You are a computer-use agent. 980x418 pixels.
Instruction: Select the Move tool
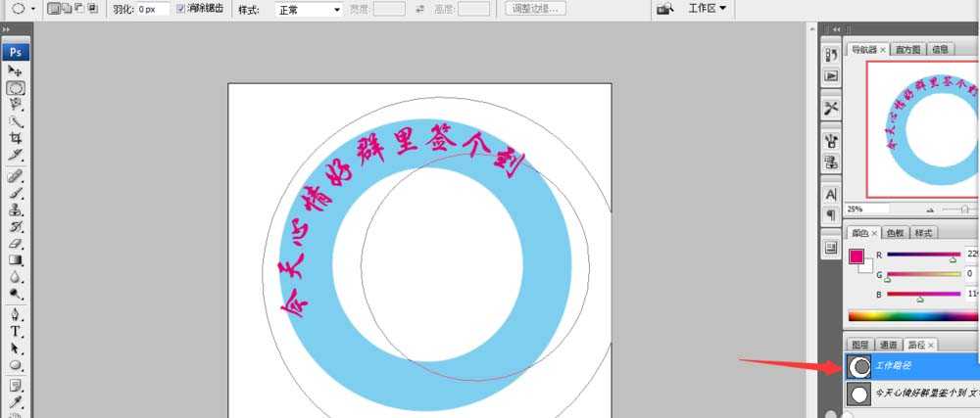(16, 70)
